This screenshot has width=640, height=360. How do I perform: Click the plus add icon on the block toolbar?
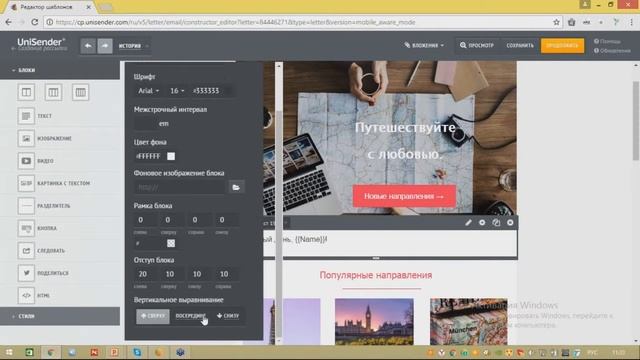[482, 223]
